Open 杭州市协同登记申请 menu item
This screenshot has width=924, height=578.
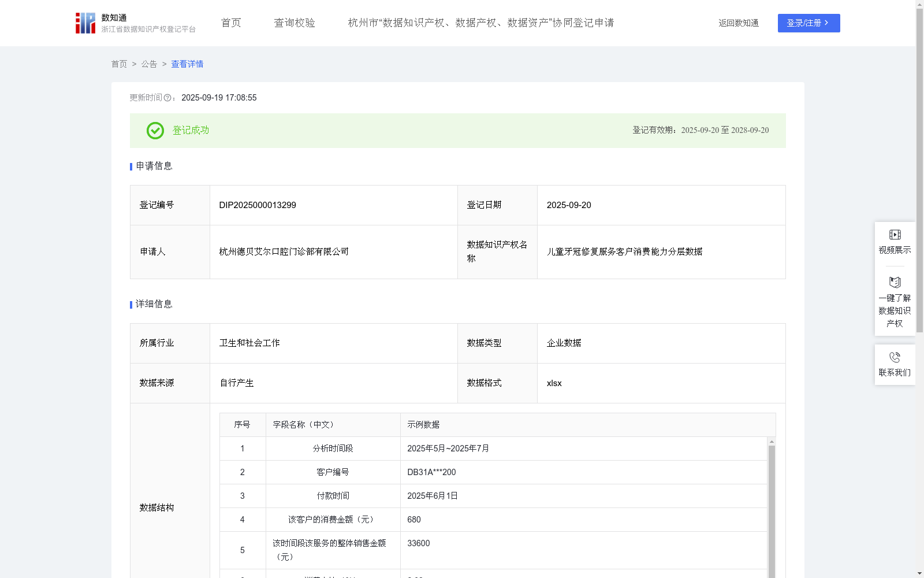(480, 23)
